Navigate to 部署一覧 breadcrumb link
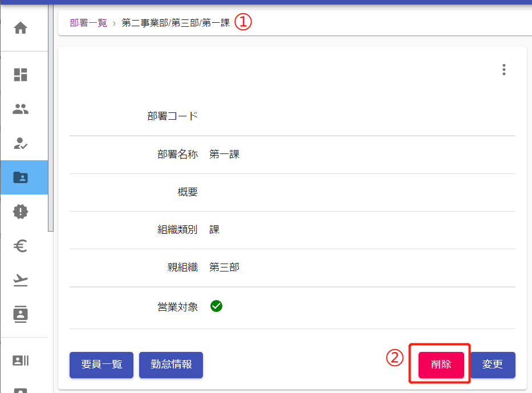This screenshot has width=532, height=393. [88, 23]
